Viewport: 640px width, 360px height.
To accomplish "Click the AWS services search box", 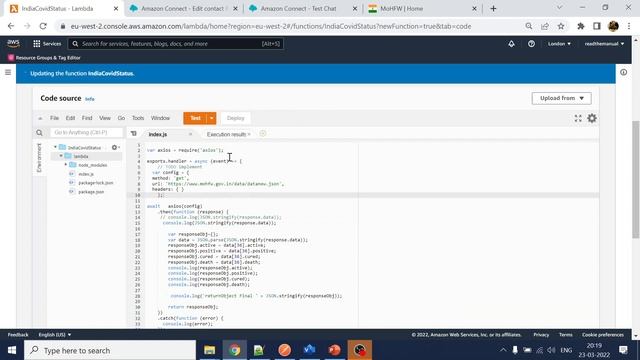I will (176, 44).
